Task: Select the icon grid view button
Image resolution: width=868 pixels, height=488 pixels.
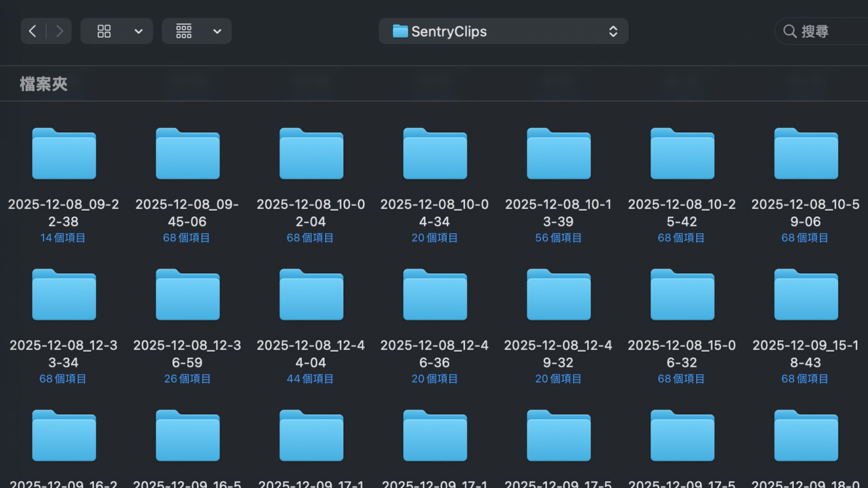Action: pyautogui.click(x=104, y=31)
